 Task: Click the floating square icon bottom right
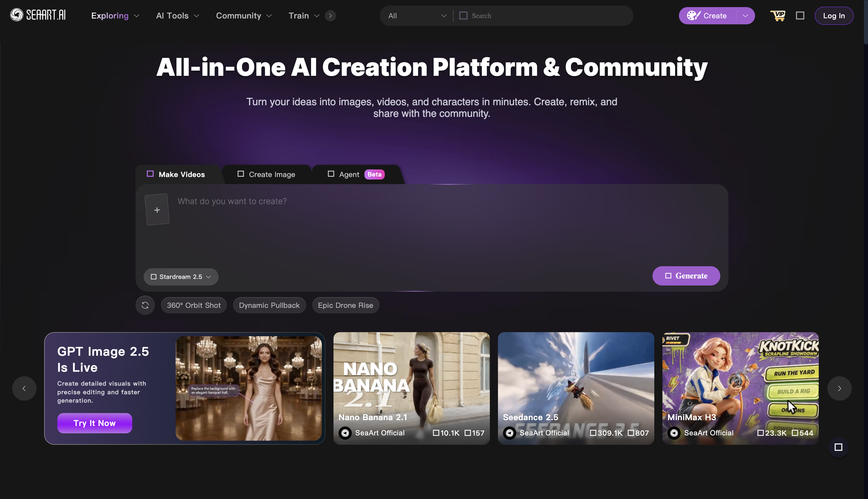point(838,447)
